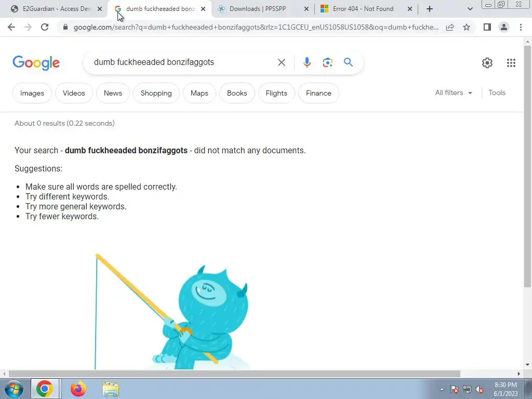
Task: Click the browser address bar URL
Action: (256, 27)
